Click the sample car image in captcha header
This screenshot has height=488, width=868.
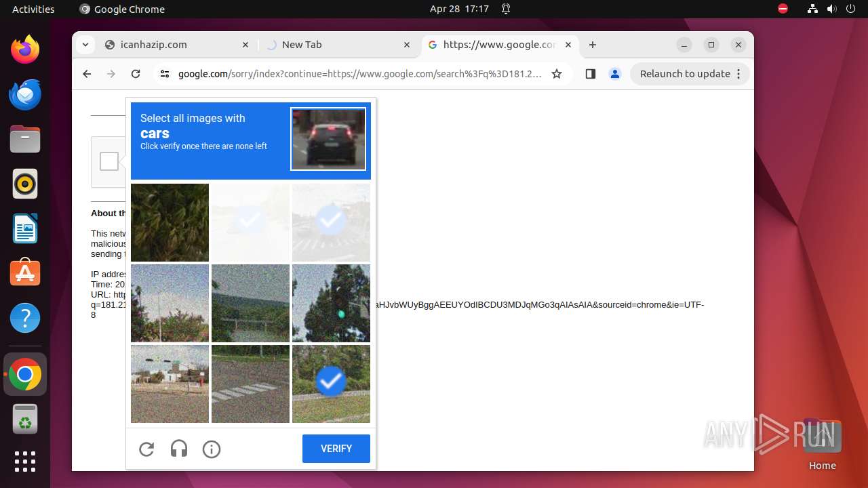point(328,139)
